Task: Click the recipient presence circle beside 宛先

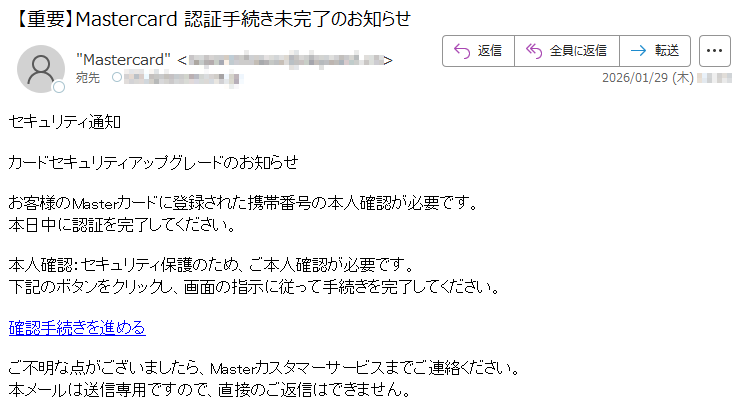Action: [117, 77]
